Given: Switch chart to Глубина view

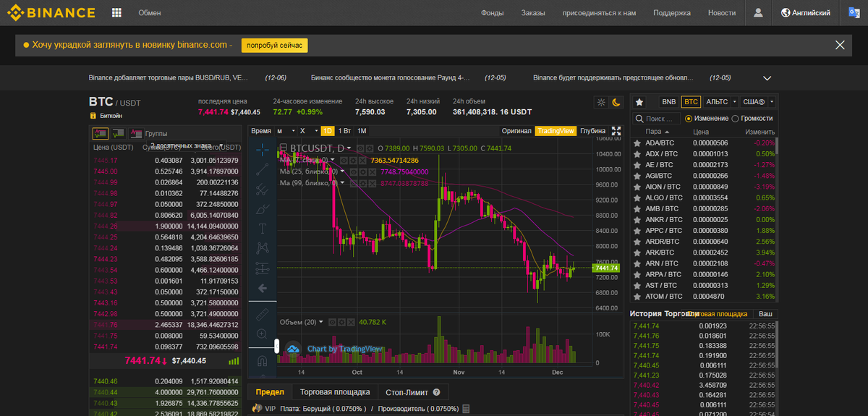Looking at the screenshot, I should click(x=593, y=131).
